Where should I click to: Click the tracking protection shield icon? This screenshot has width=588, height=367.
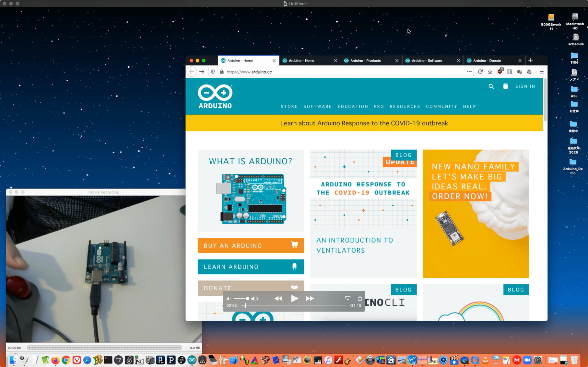(213, 72)
